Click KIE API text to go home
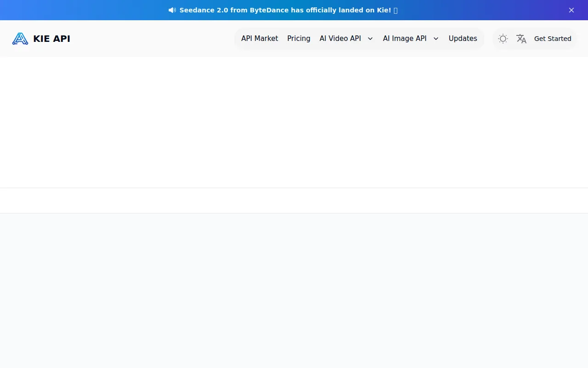 (x=51, y=38)
